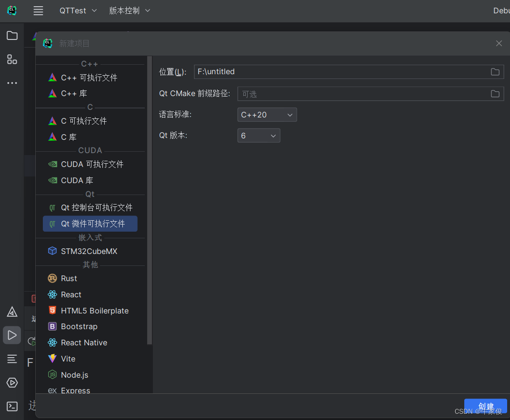The width and height of the screenshot is (510, 420).
Task: Select C 可执行文件 project type
Action: (x=90, y=121)
